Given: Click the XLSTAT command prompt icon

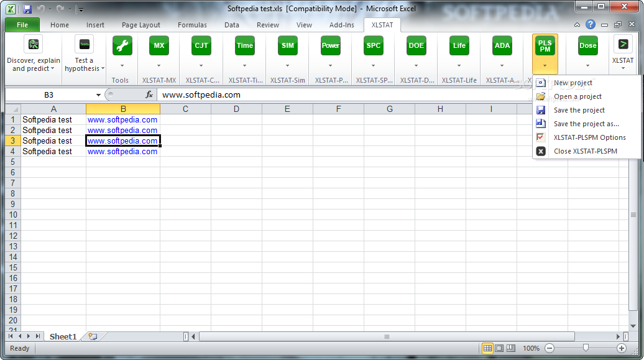Looking at the screenshot, I should (x=623, y=44).
